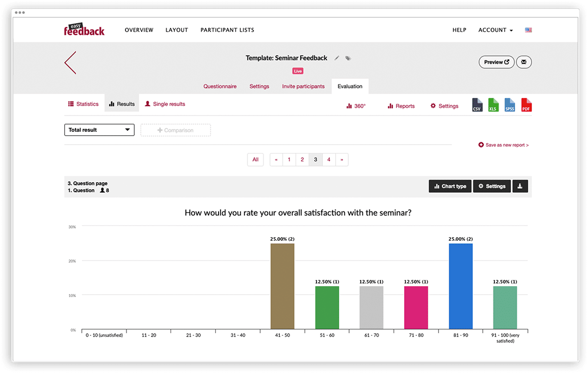588x373 pixels.
Task: Go back using the red arrow
Action: 70,63
